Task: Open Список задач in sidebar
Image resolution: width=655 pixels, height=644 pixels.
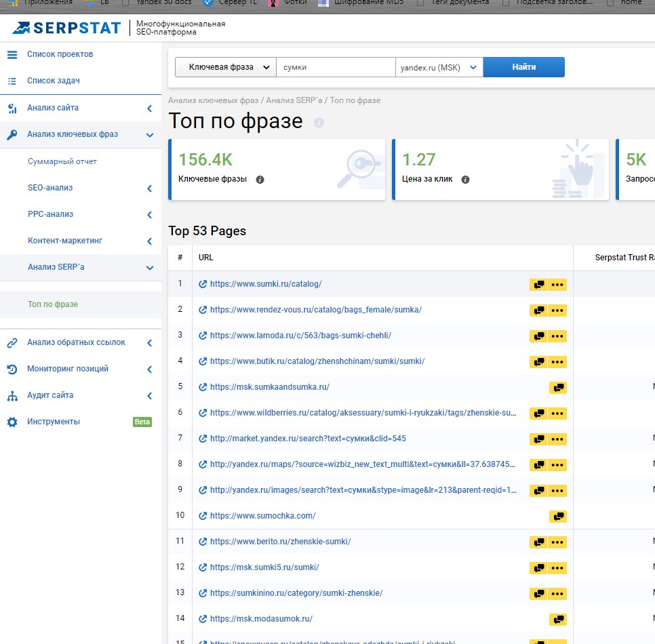Action: (x=54, y=81)
